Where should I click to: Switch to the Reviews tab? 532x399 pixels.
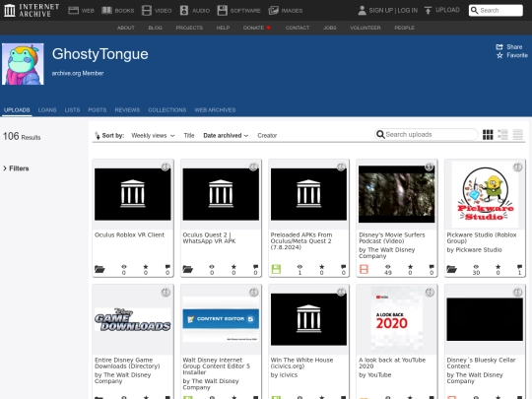[127, 110]
